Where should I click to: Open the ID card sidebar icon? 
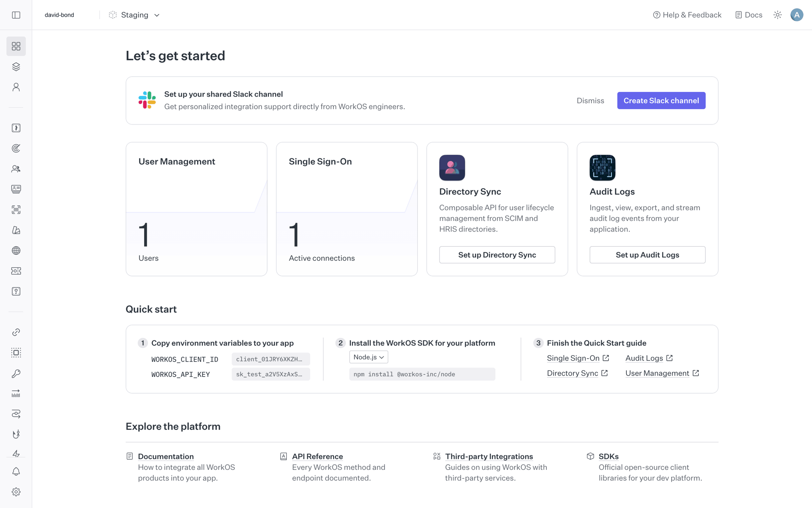click(16, 189)
